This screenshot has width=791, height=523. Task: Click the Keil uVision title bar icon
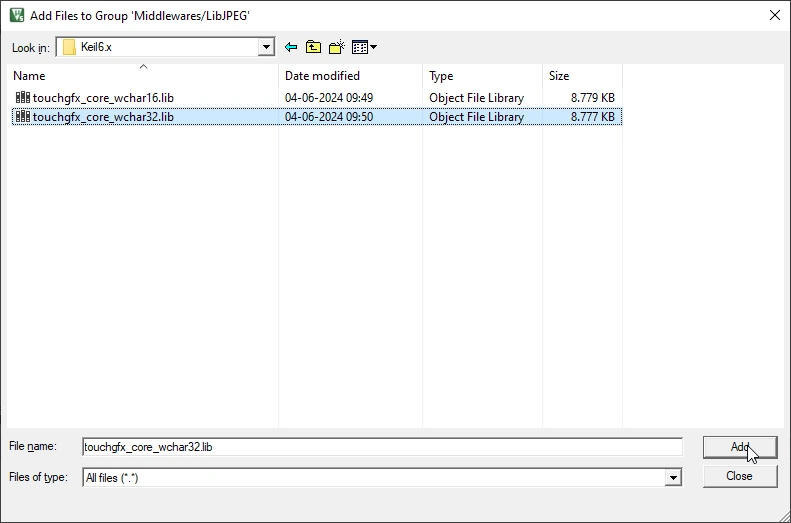(x=16, y=15)
